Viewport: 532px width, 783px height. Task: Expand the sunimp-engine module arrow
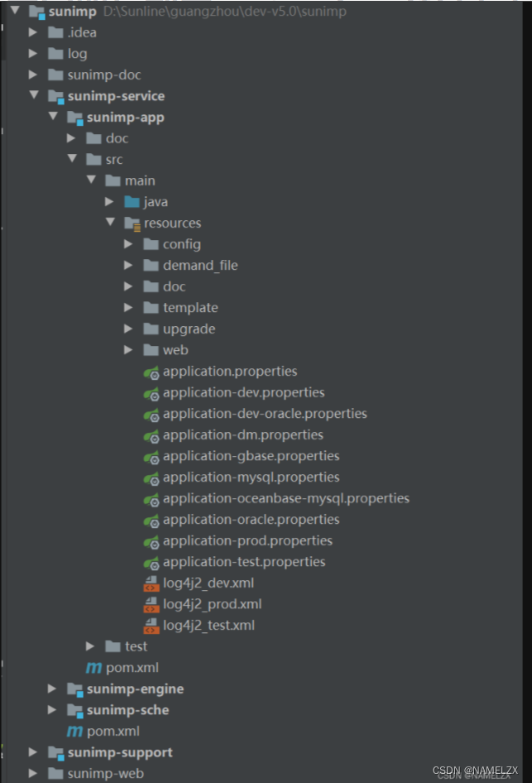pyautogui.click(x=52, y=689)
